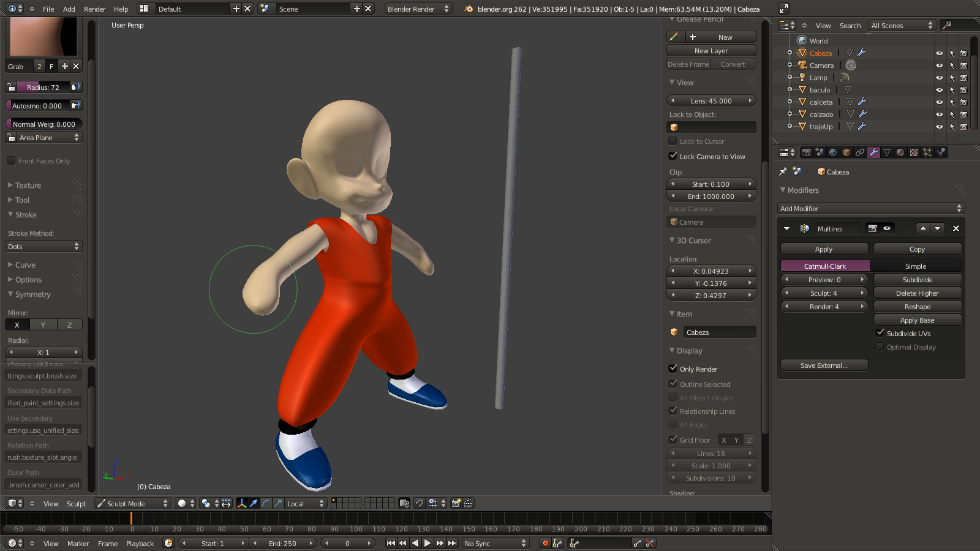Image resolution: width=980 pixels, height=551 pixels.
Task: Open the Object Constraints chain icon
Action: (x=860, y=152)
